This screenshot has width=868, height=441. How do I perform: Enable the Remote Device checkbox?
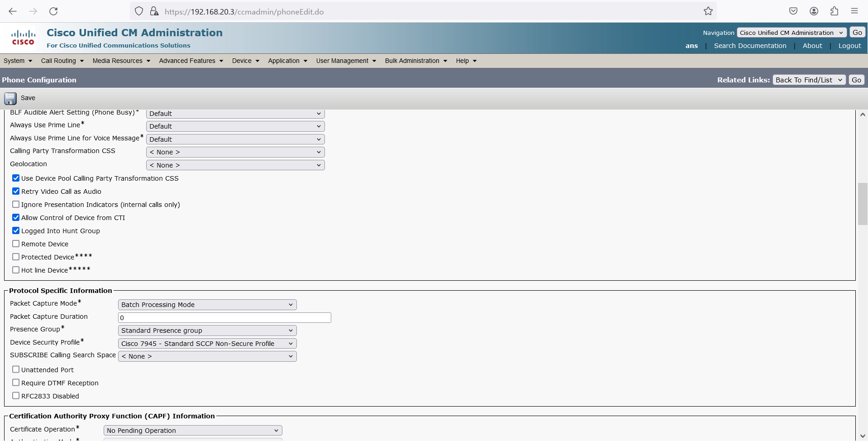(16, 244)
